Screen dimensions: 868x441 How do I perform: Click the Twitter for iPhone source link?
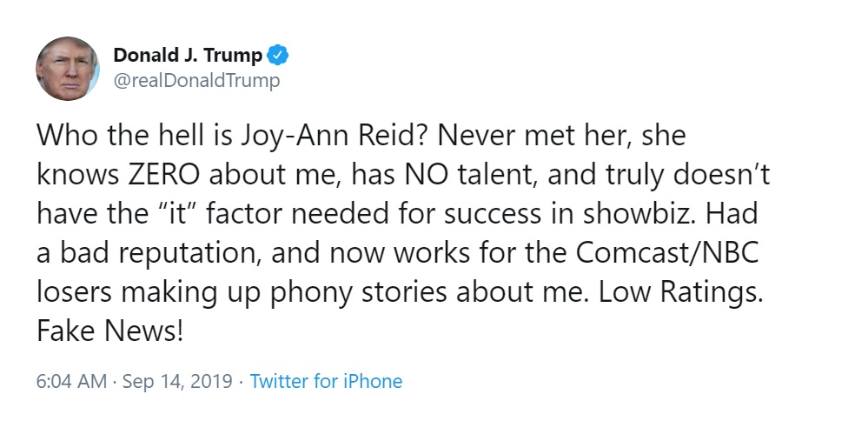point(326,381)
